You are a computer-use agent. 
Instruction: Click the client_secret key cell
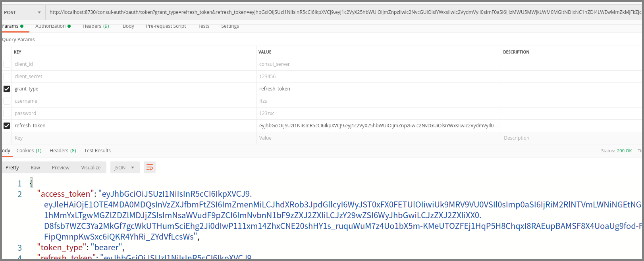pyautogui.click(x=134, y=77)
